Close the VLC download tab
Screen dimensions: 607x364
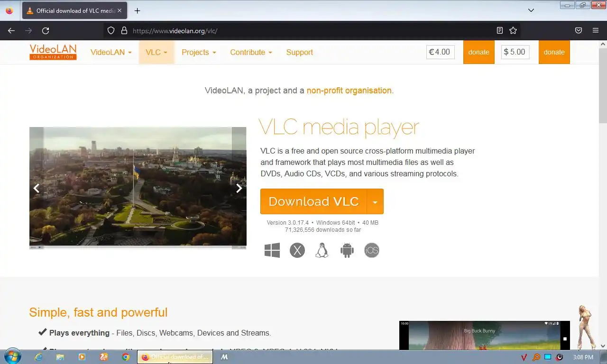[119, 10]
